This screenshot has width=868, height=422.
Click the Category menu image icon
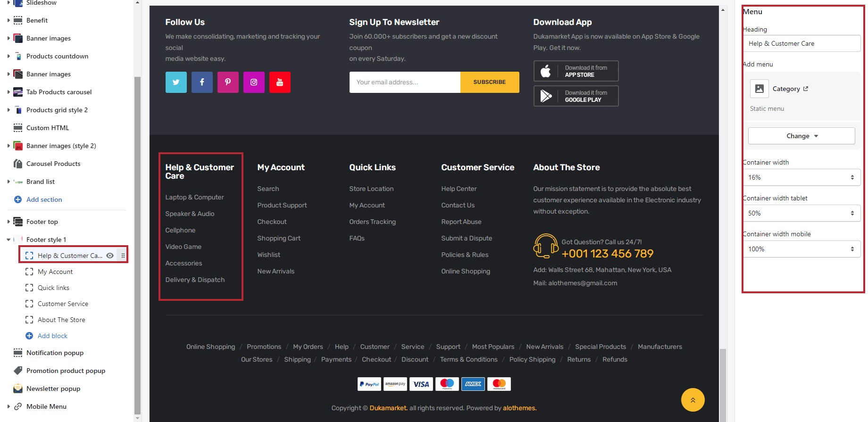coord(759,89)
